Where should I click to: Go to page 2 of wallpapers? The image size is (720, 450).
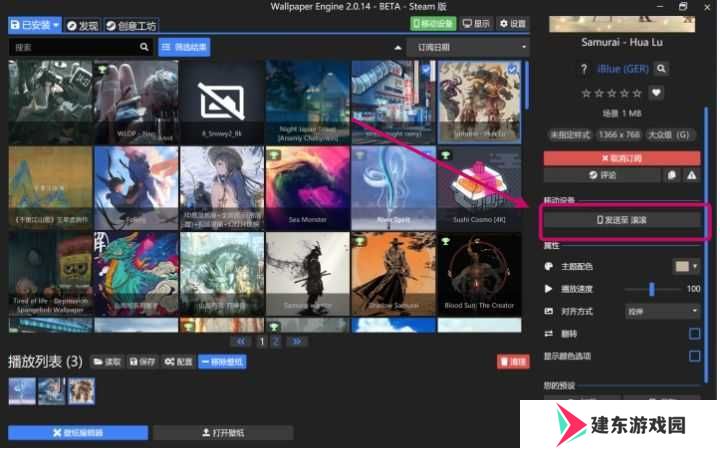pos(276,342)
